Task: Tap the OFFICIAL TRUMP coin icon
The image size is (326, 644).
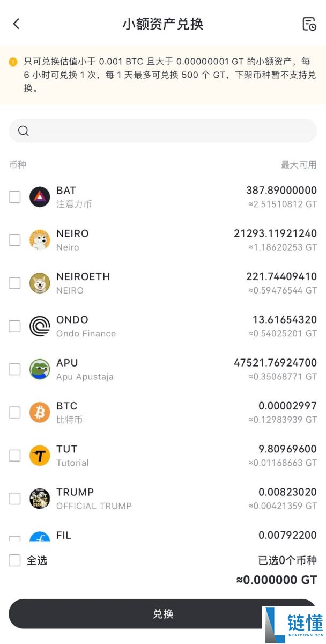Action: pyautogui.click(x=40, y=499)
